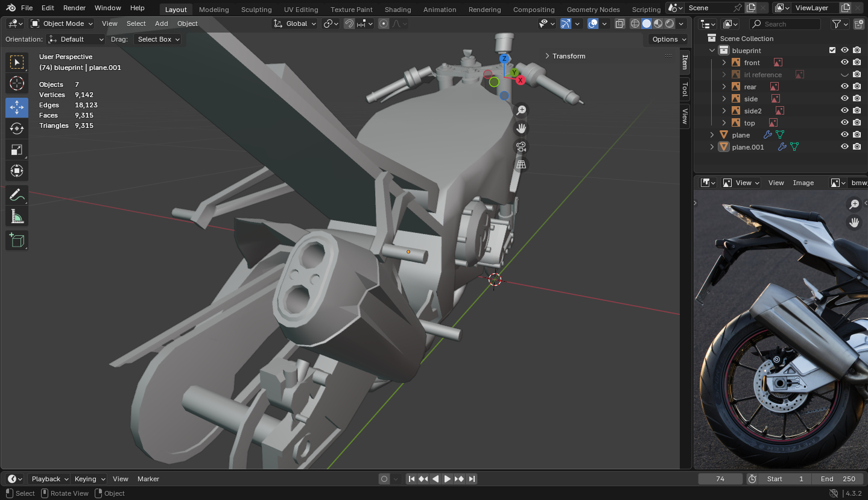Click the outliner Search field
The height and width of the screenshot is (500, 868).
pyautogui.click(x=785, y=24)
